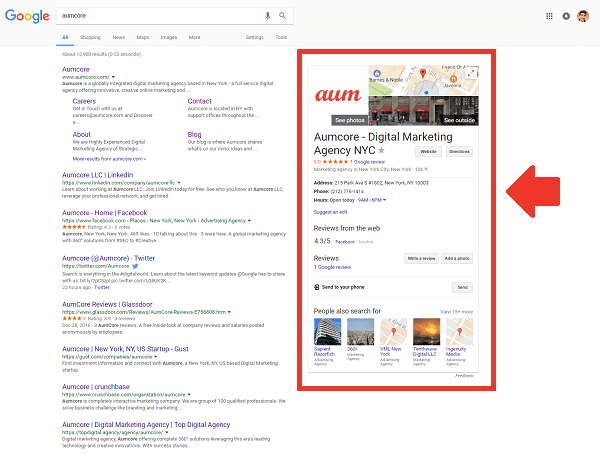This screenshot has height=458, width=600.
Task: Open the About sitelink
Action: (82, 134)
